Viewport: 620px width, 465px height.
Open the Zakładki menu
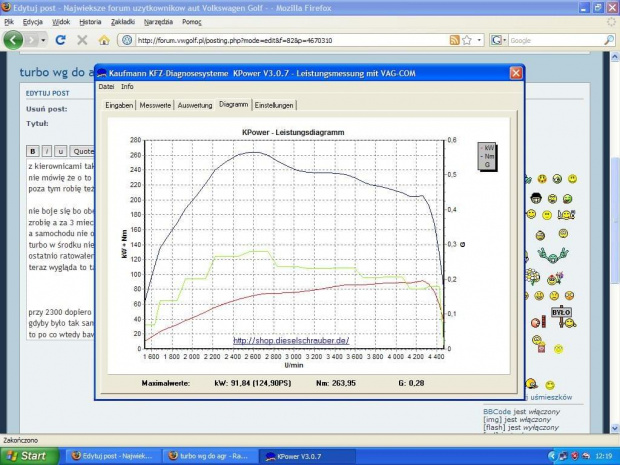point(123,22)
